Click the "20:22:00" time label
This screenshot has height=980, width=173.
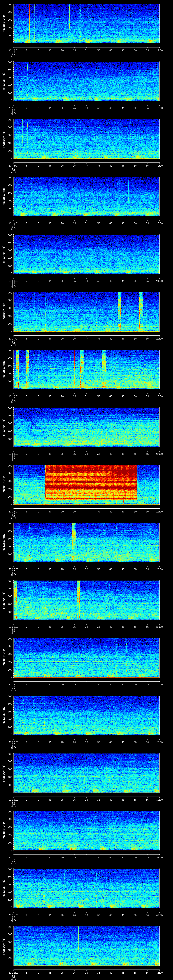[x=13, y=396]
